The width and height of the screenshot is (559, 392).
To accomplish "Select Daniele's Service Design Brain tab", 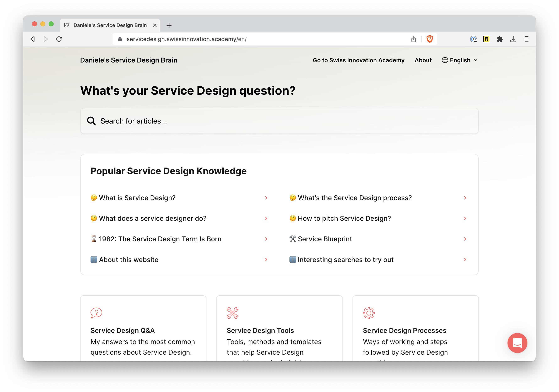I will click(110, 25).
